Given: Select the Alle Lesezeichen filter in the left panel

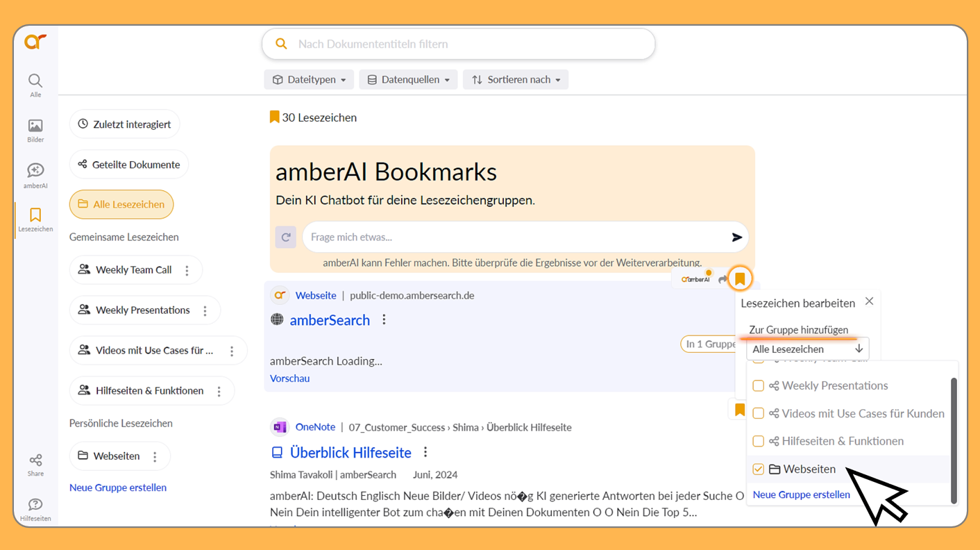Looking at the screenshot, I should (x=121, y=204).
